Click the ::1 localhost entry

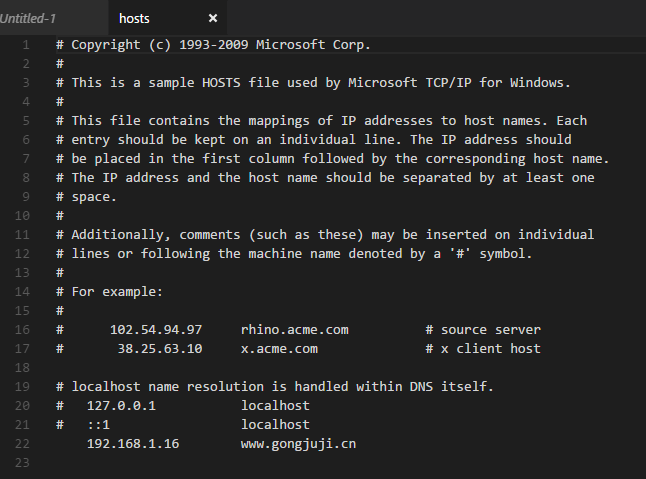183,425
